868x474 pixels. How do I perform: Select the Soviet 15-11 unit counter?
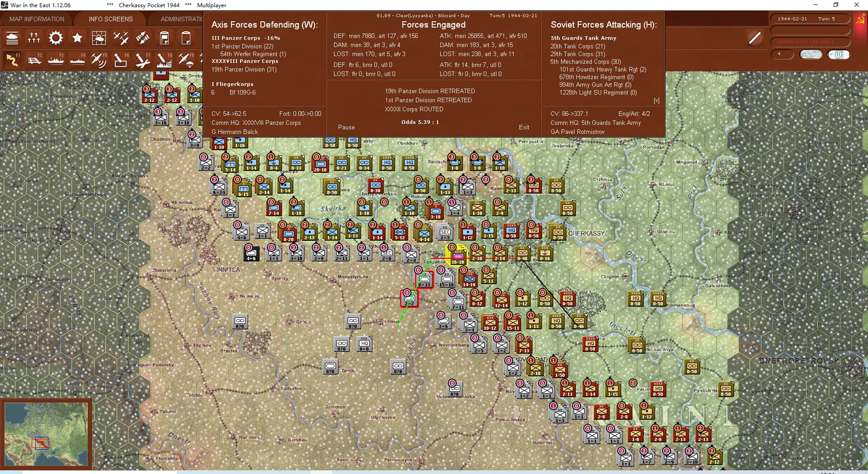(512, 323)
